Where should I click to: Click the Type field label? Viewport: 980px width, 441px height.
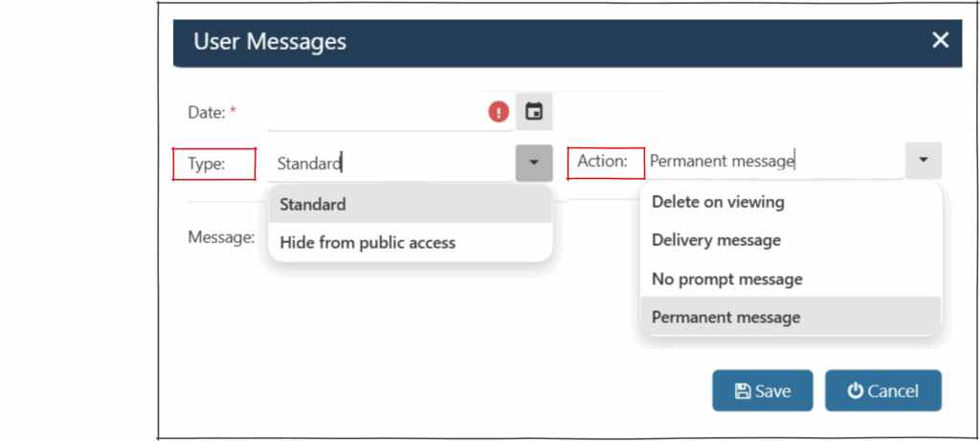click(206, 164)
